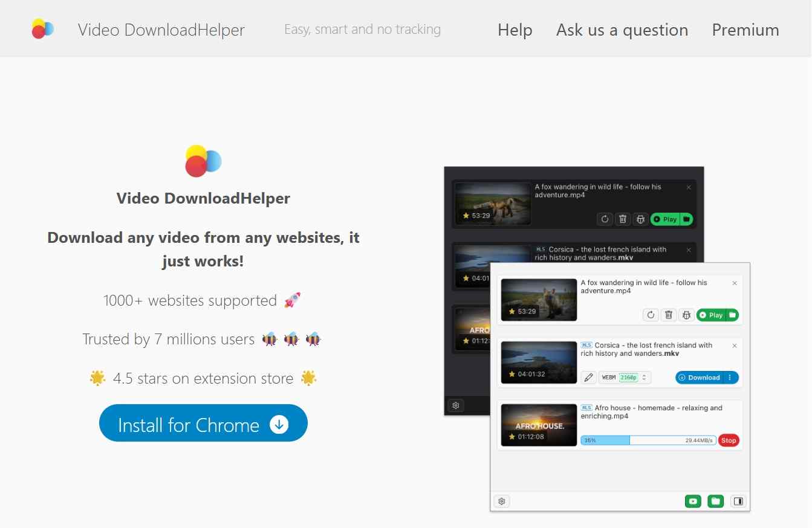Open saved file location next to the Play button
Screen dimensions: 812x528
coord(733,315)
